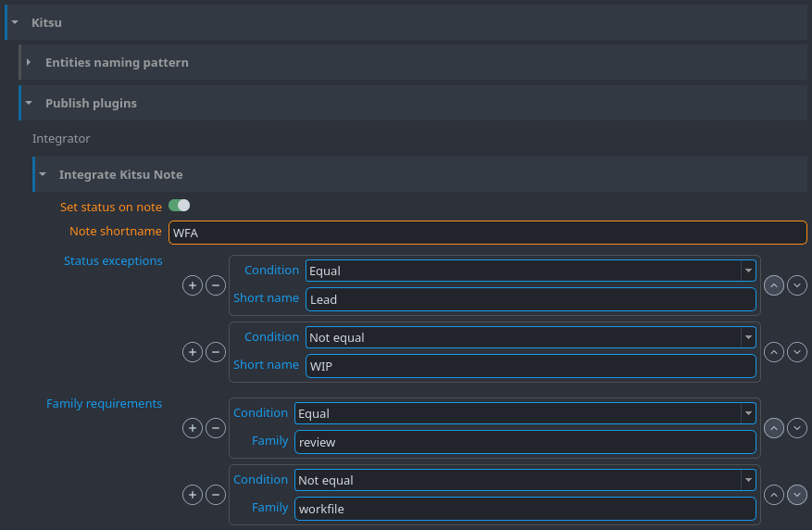
Task: Remove the workfile family requirement
Action: (216, 496)
